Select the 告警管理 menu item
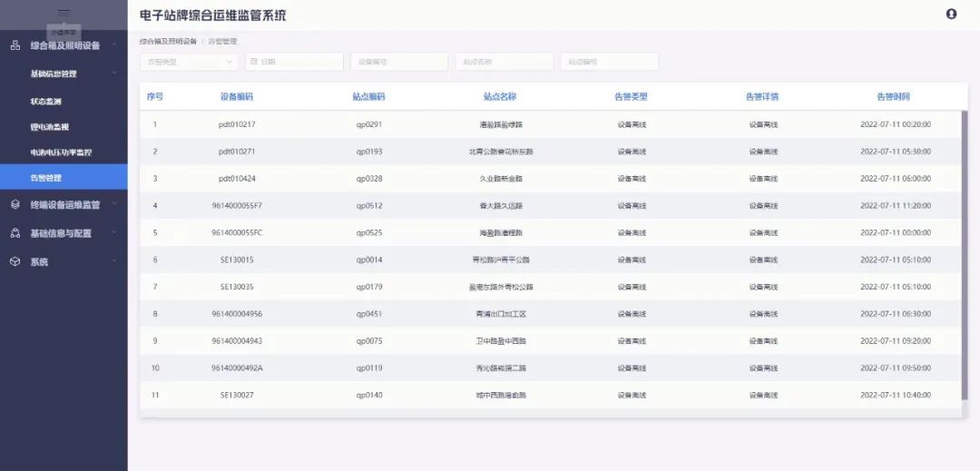The height and width of the screenshot is (471, 980). pyautogui.click(x=46, y=178)
